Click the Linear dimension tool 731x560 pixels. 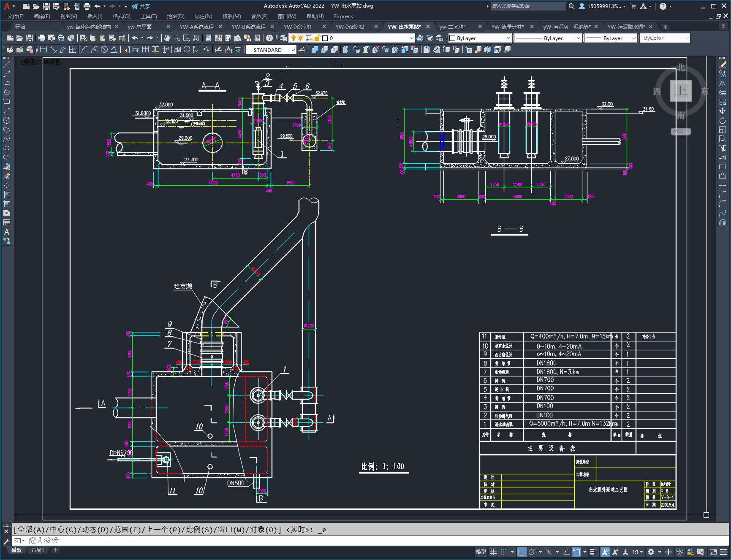[43, 49]
